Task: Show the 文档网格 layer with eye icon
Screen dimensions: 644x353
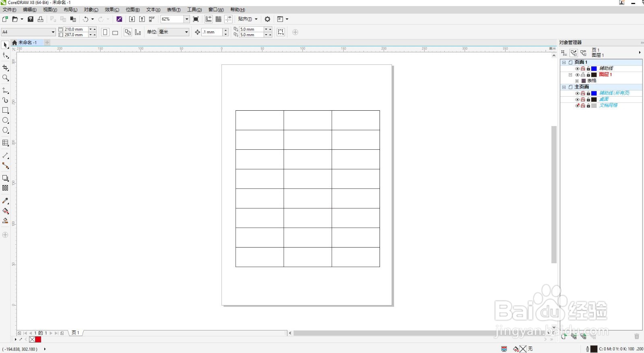Action: tap(577, 105)
